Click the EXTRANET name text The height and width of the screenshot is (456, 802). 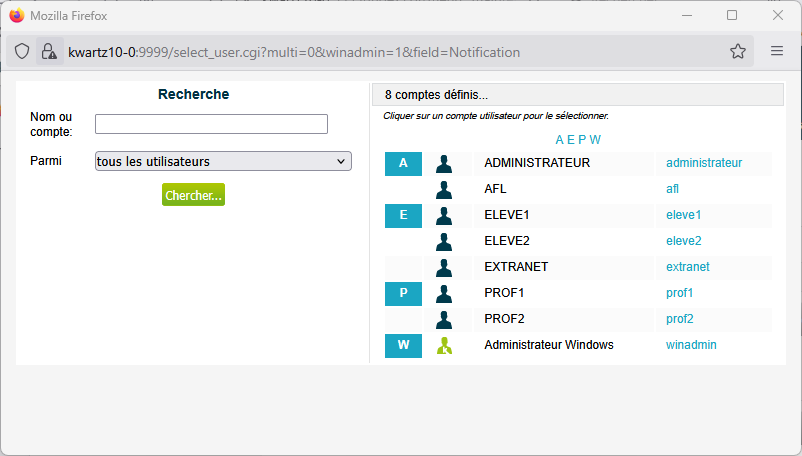[x=516, y=267]
